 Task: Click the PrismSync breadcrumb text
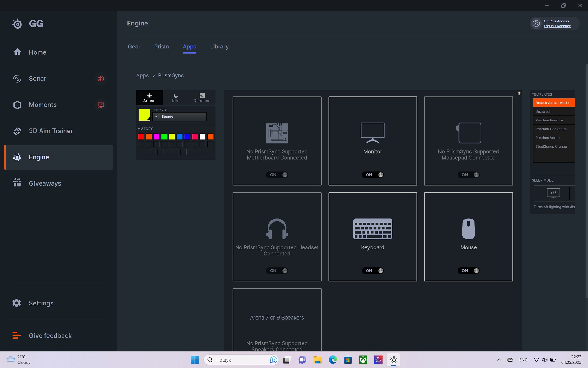pos(171,75)
